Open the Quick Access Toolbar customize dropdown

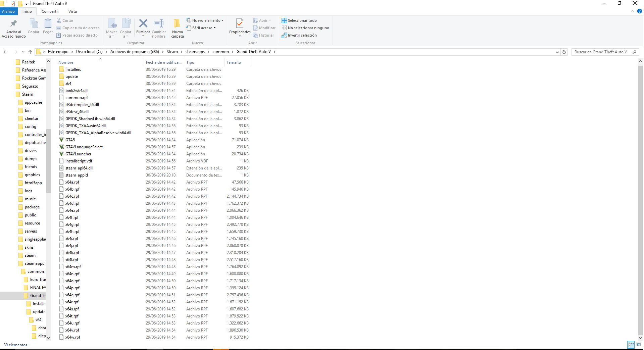click(26, 4)
